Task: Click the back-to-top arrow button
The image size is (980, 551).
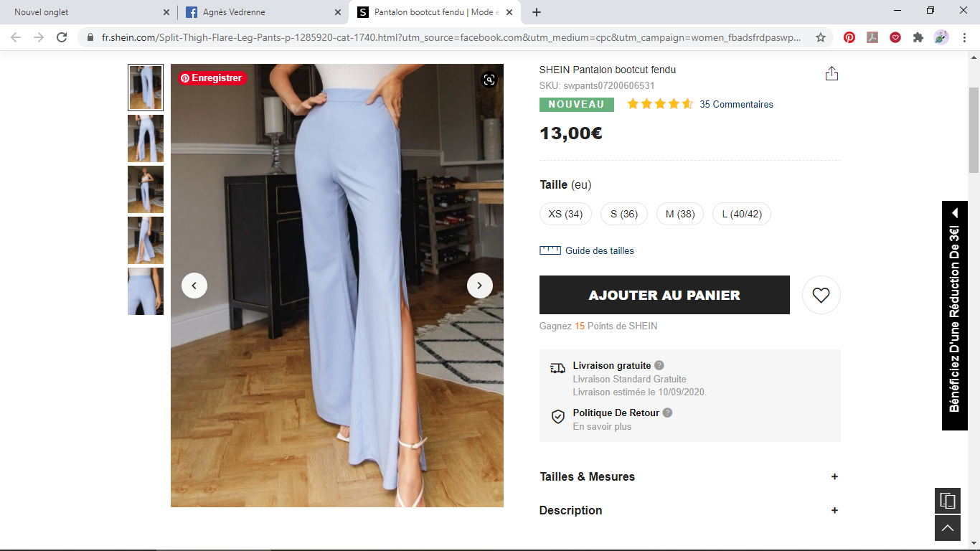Action: coord(948,528)
